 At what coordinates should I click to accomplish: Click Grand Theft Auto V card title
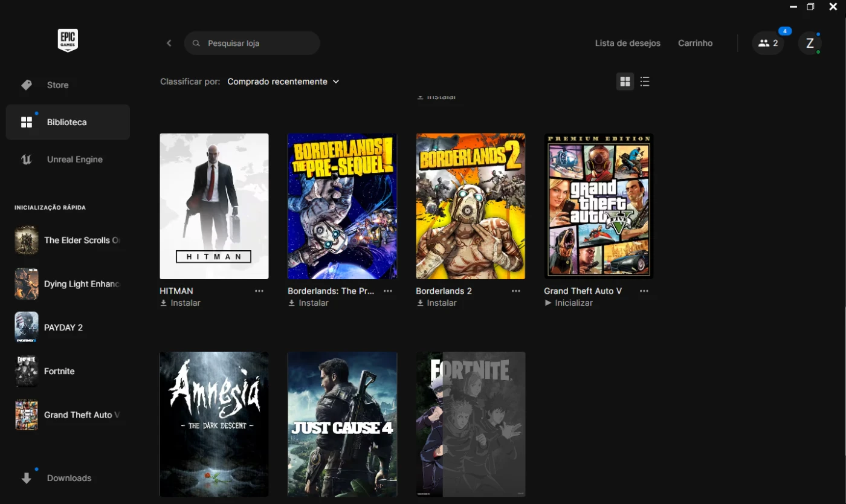(583, 291)
